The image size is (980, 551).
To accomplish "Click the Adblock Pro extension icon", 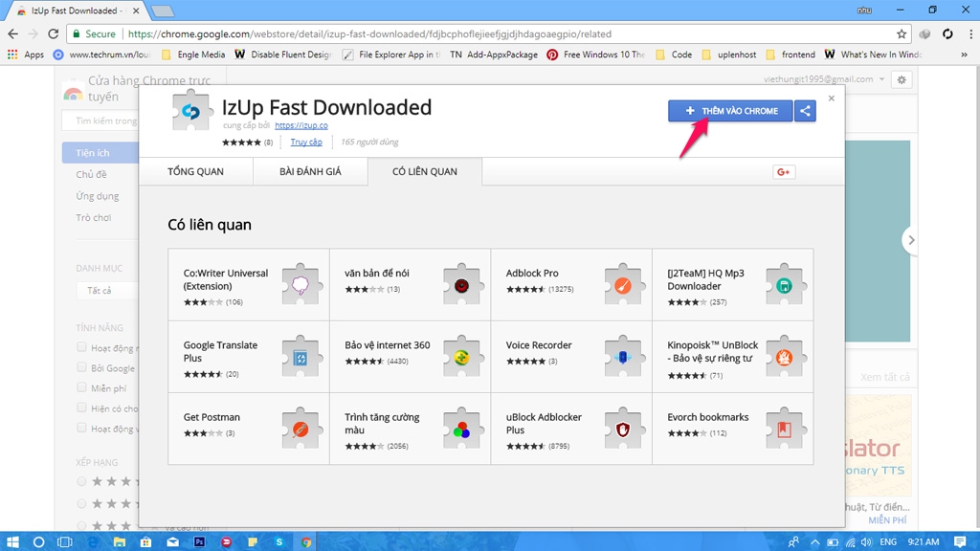I will point(624,285).
